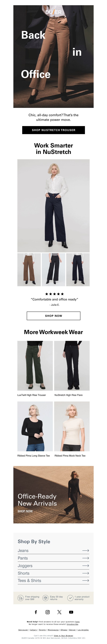The image size is (107, 644).
Task: Open DUER's Facebook page icon
Action: [36, 612]
